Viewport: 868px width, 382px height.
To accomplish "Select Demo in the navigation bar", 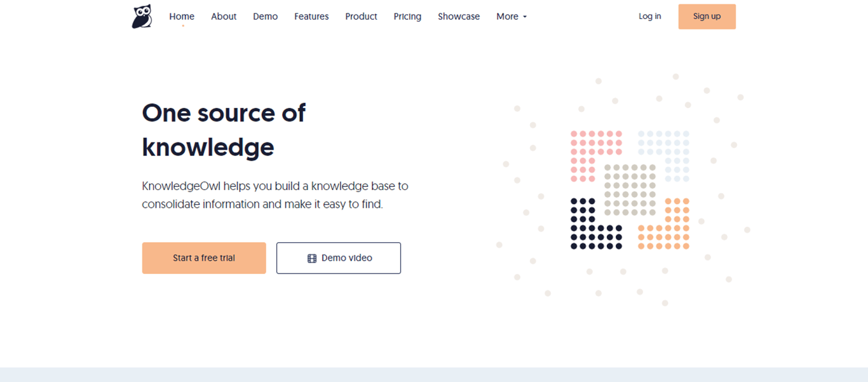I will [x=265, y=17].
